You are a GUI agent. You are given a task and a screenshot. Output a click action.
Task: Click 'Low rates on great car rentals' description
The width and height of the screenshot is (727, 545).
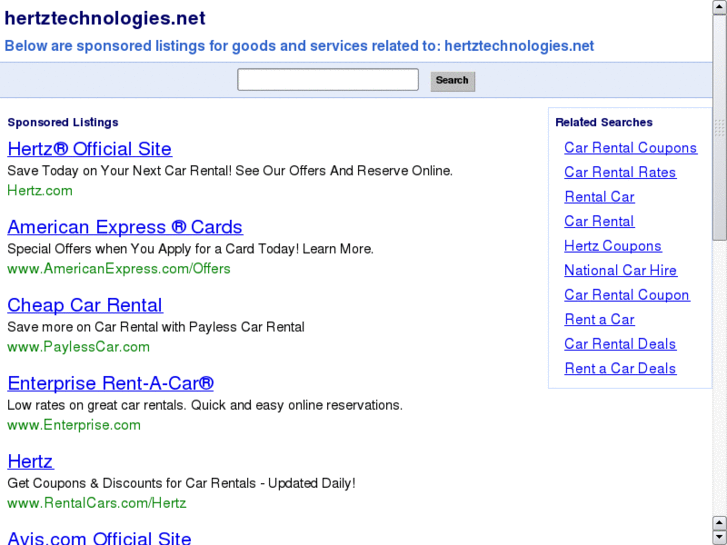coord(205,405)
